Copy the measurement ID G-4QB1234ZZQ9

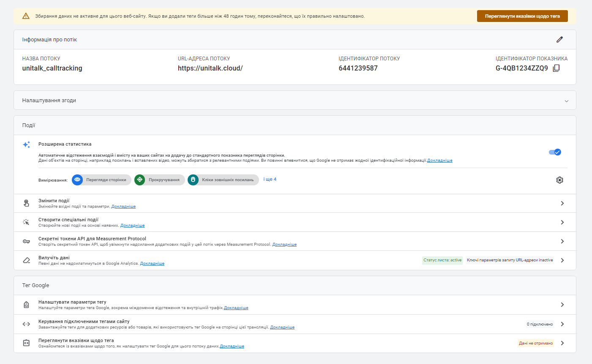coord(556,68)
